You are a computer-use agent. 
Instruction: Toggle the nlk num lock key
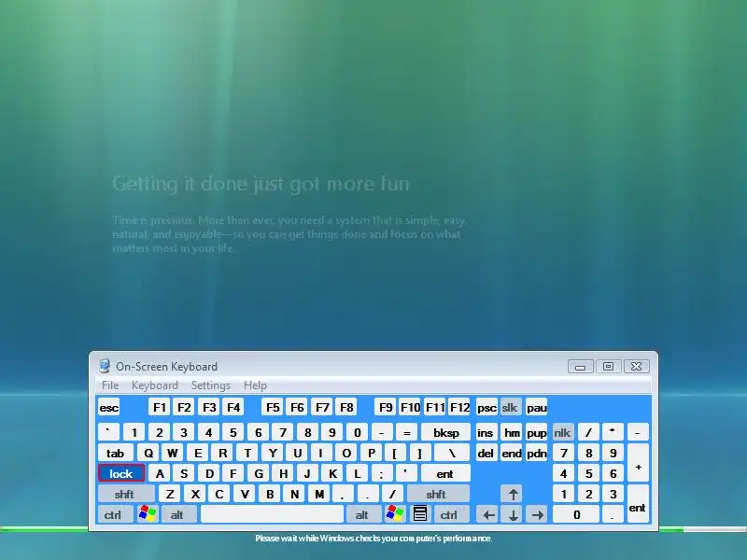click(563, 432)
